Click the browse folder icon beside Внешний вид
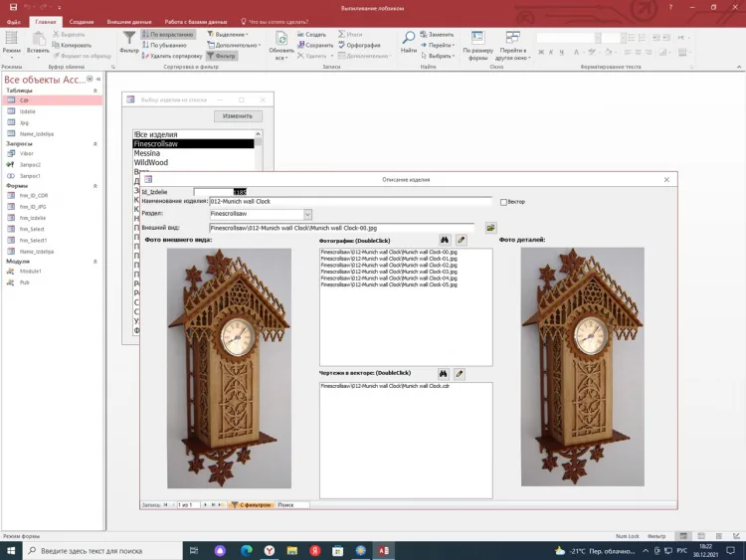The height and width of the screenshot is (560, 746). [x=490, y=228]
